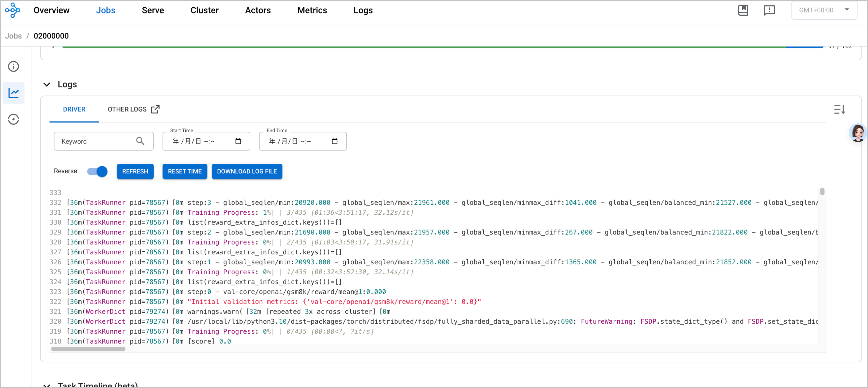This screenshot has width=868, height=388.
Task: Click the 02000000 job breadcrumb
Action: pyautogui.click(x=51, y=36)
